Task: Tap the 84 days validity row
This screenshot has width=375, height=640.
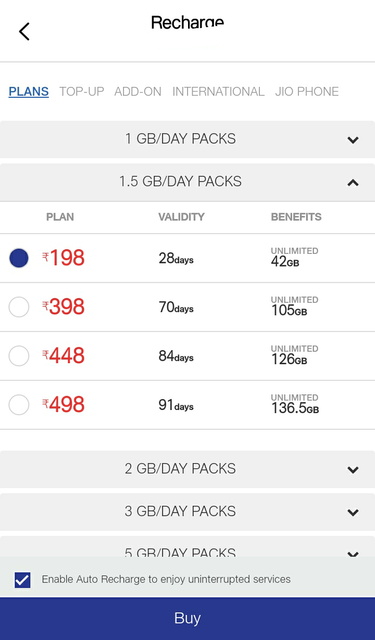Action: point(187,356)
